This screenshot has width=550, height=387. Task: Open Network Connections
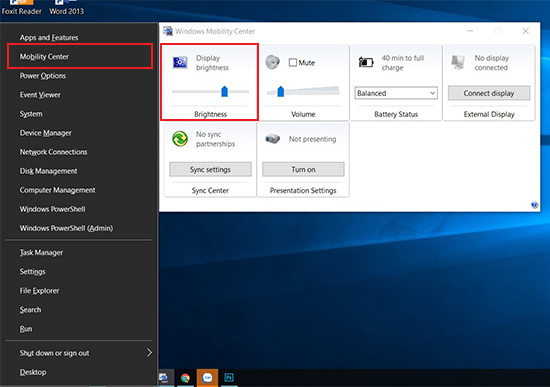pos(53,152)
